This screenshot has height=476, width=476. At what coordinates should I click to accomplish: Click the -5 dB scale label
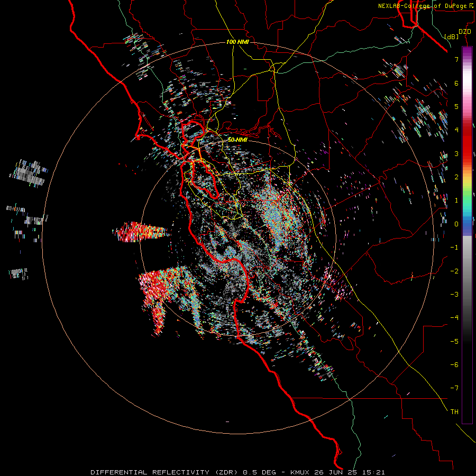[454, 342]
